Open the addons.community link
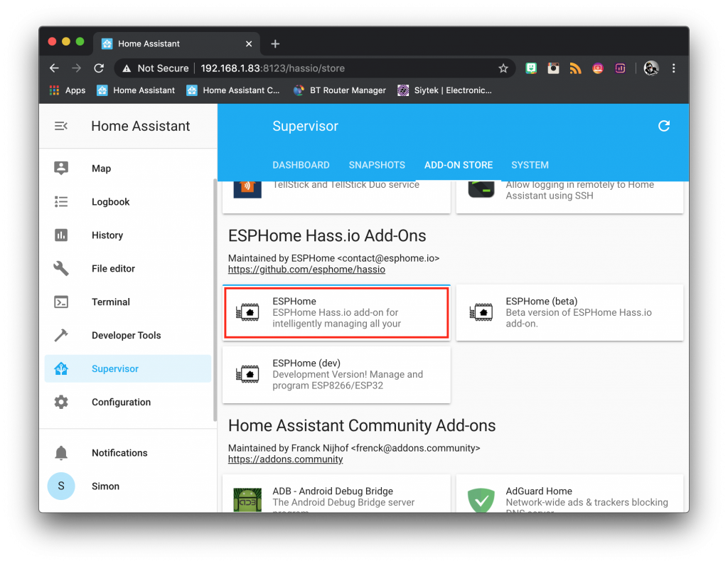The image size is (728, 564). pyautogui.click(x=286, y=459)
